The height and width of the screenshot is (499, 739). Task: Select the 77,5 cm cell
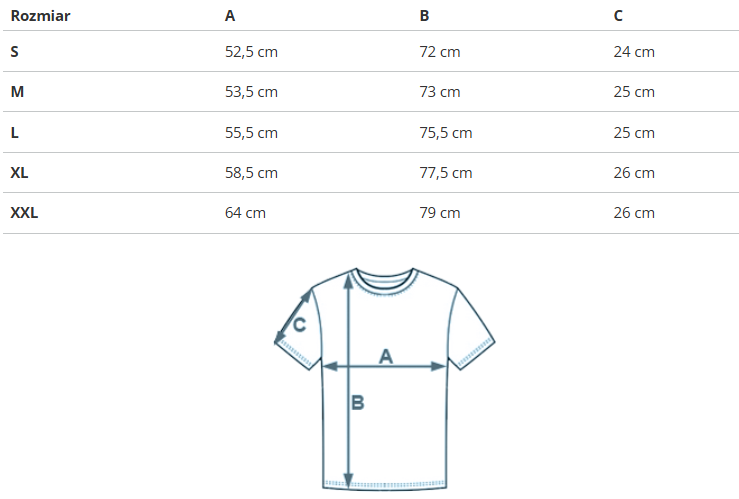(445, 173)
